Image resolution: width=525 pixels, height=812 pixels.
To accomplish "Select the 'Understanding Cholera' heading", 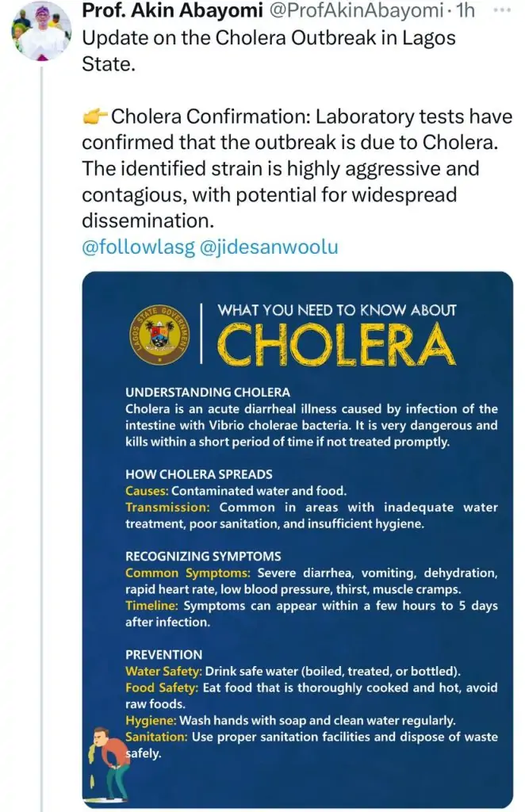I will [x=208, y=392].
